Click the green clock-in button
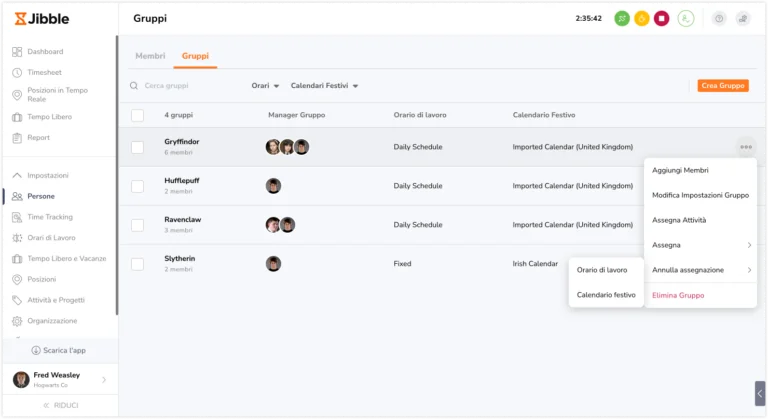This screenshot has height=419, width=768. pyautogui.click(x=622, y=19)
